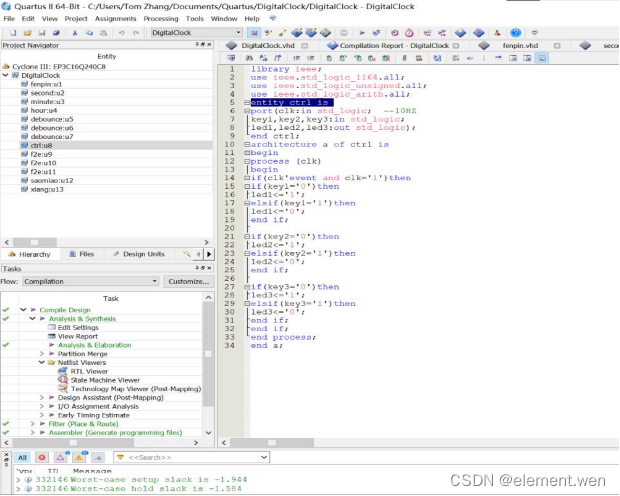Expand Design Assistant (Post-Mapping) task
The width and height of the screenshot is (620, 496).
pos(42,398)
